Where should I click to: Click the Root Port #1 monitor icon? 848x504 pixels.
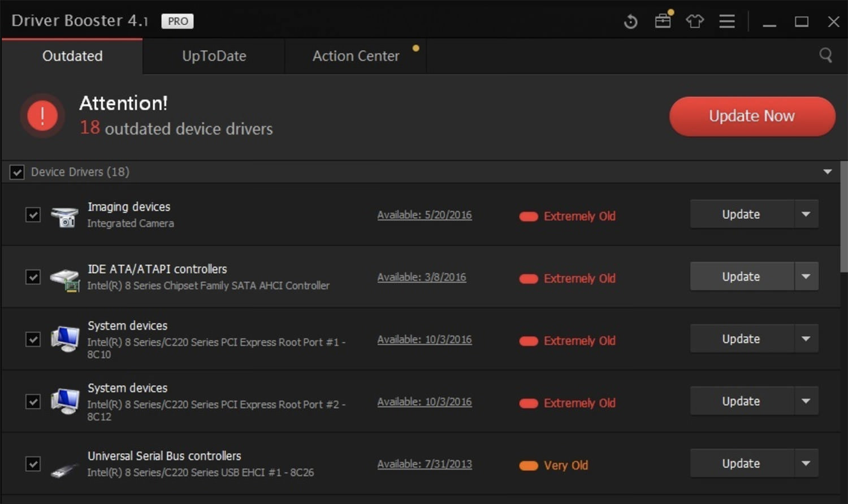click(x=65, y=339)
